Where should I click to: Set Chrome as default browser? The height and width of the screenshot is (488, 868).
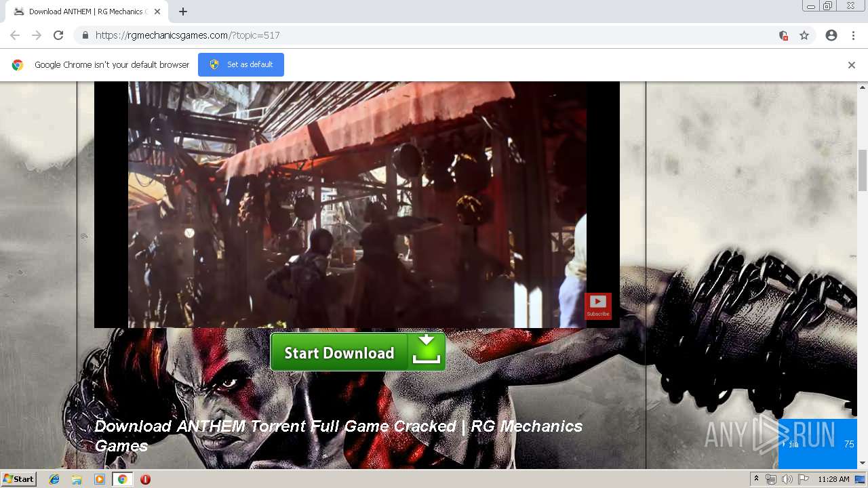point(241,64)
